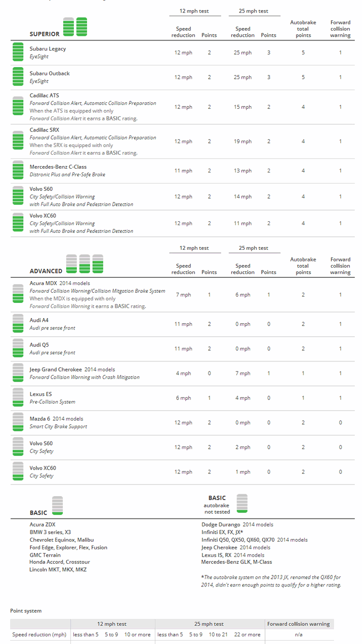This screenshot has width=362, height=644.
Task: Click the Mercedes-Benz C-Class rating icon
Action: click(18, 171)
